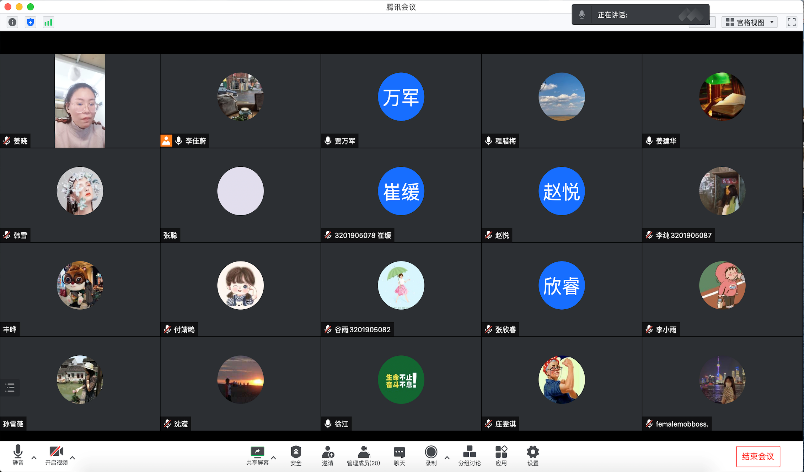Toggle the record button
The image size is (804, 472).
coord(431,454)
